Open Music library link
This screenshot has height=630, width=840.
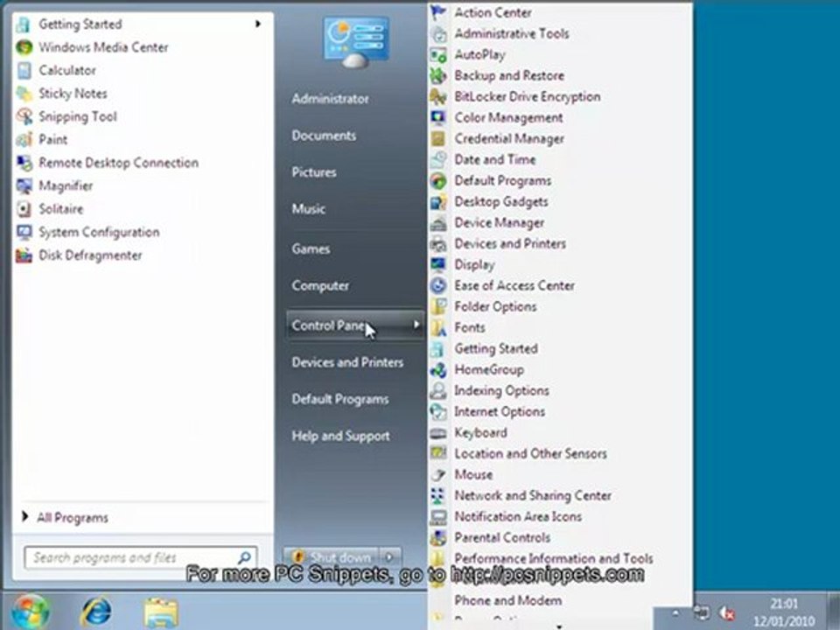point(308,209)
